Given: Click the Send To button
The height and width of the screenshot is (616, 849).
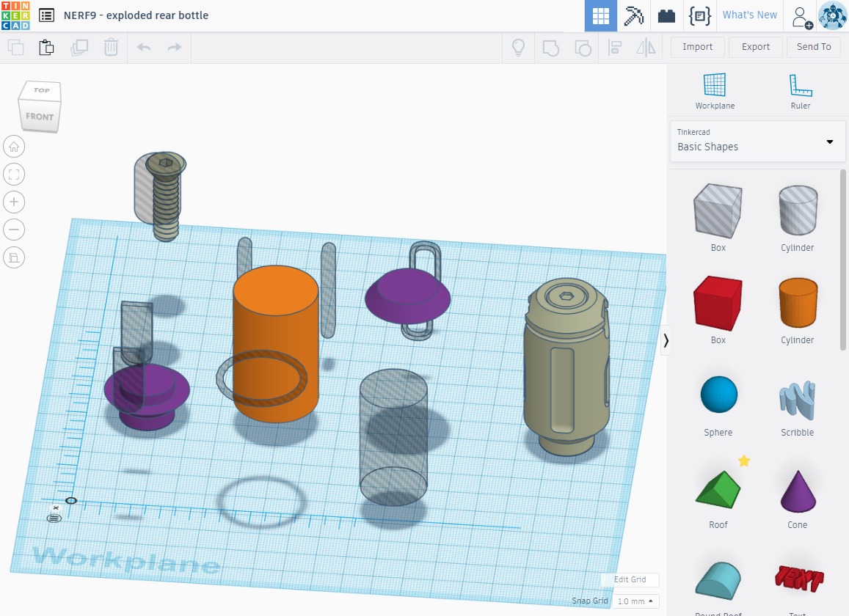Looking at the screenshot, I should click(813, 47).
